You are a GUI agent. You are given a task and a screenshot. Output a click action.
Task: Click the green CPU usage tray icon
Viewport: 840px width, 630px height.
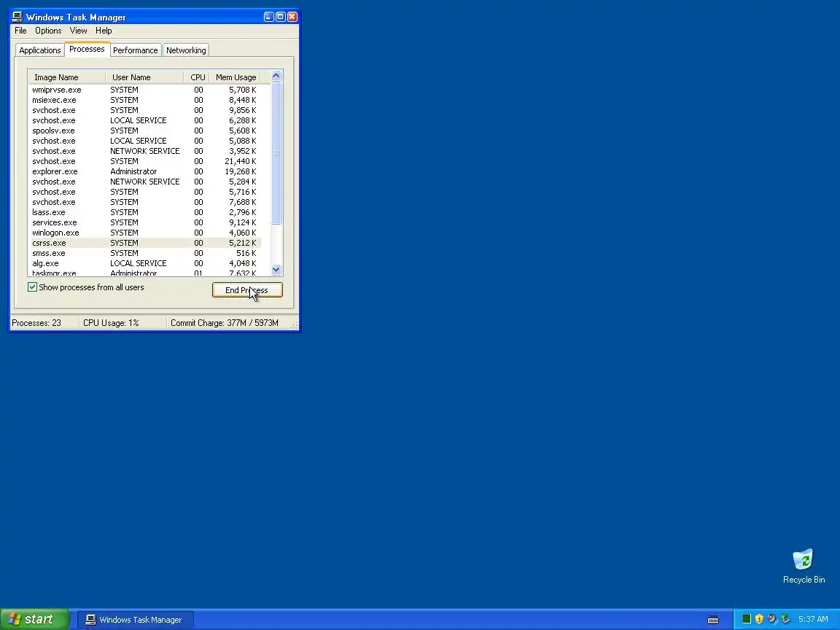pos(746,619)
